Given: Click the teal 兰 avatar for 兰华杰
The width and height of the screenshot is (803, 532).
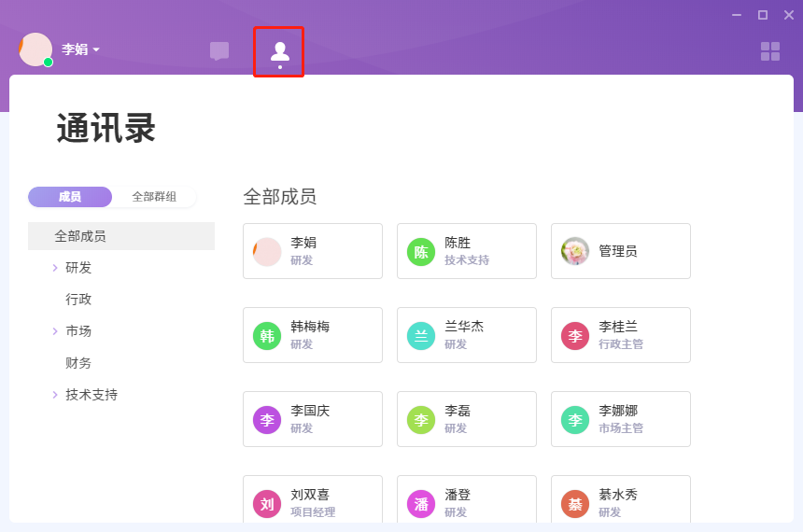Looking at the screenshot, I should point(421,336).
